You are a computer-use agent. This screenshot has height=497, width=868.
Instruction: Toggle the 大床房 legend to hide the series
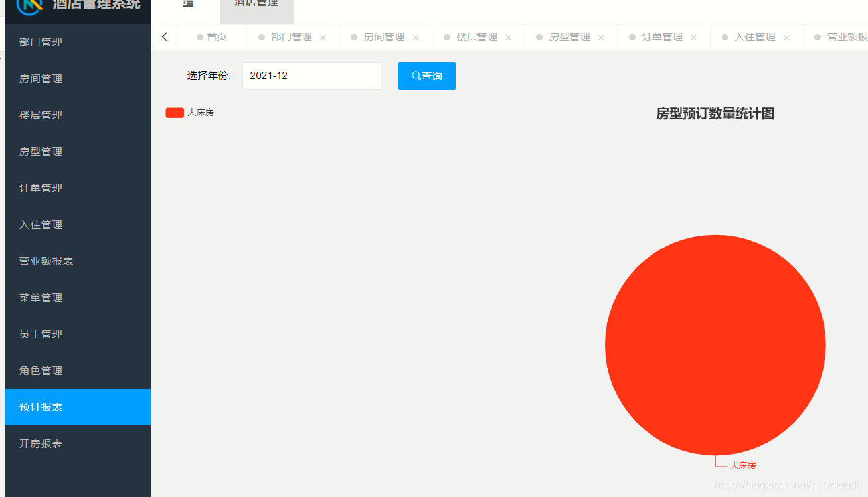(190, 112)
